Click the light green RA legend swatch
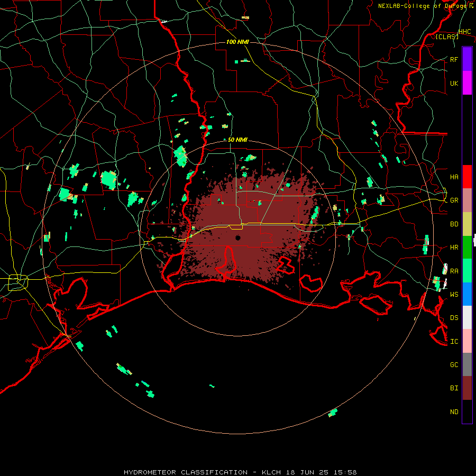Screen dimensions: 476x476 (467, 271)
